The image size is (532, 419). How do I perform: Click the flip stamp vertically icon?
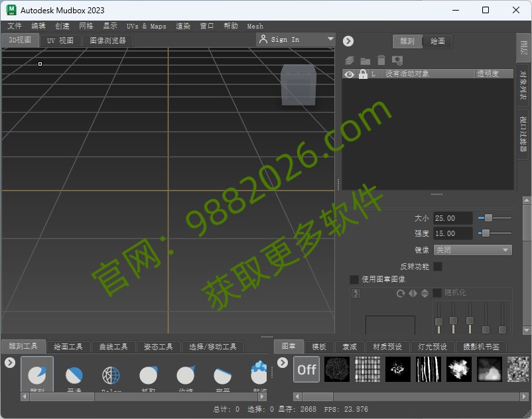coord(425,293)
